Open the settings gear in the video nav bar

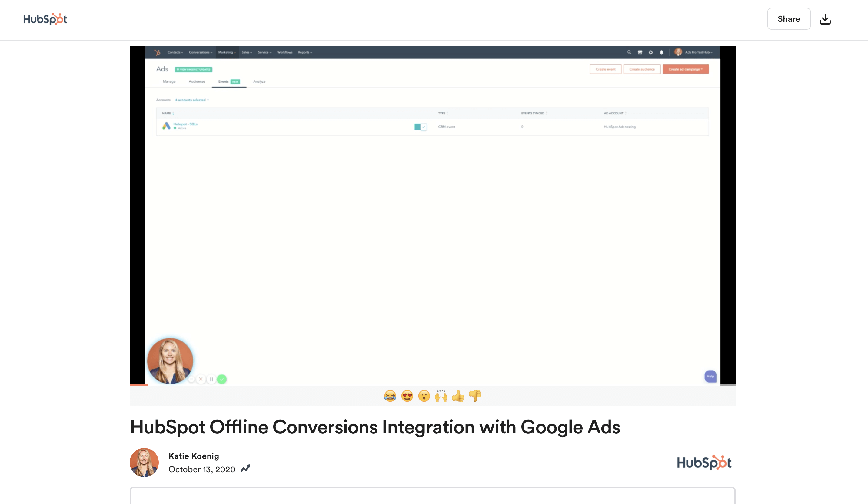point(651,52)
